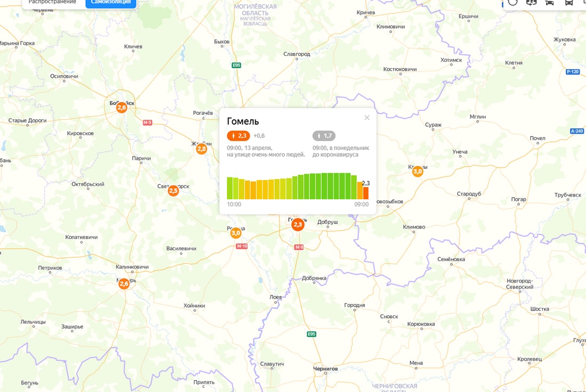Close the Гомель info popup
Viewport: 586px width, 392px height.
367,118
